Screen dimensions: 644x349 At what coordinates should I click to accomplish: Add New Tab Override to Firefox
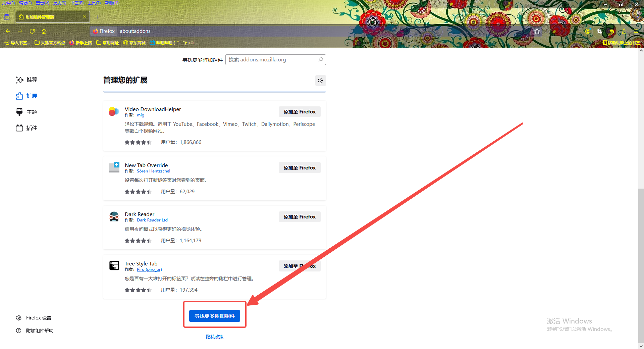[300, 168]
